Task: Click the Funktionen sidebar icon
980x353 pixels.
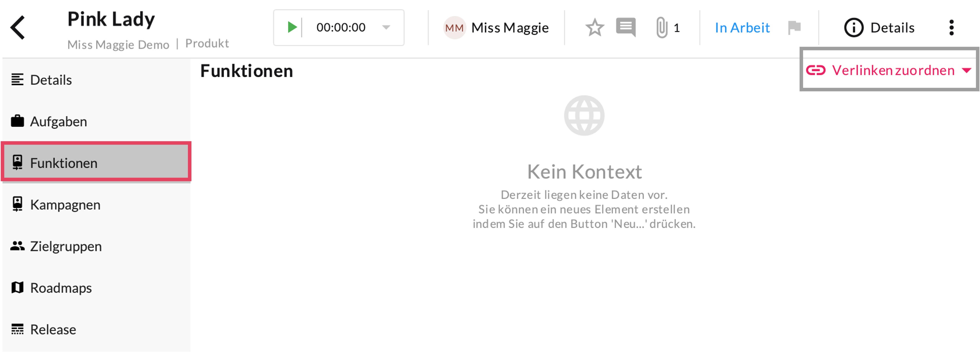Action: 18,163
